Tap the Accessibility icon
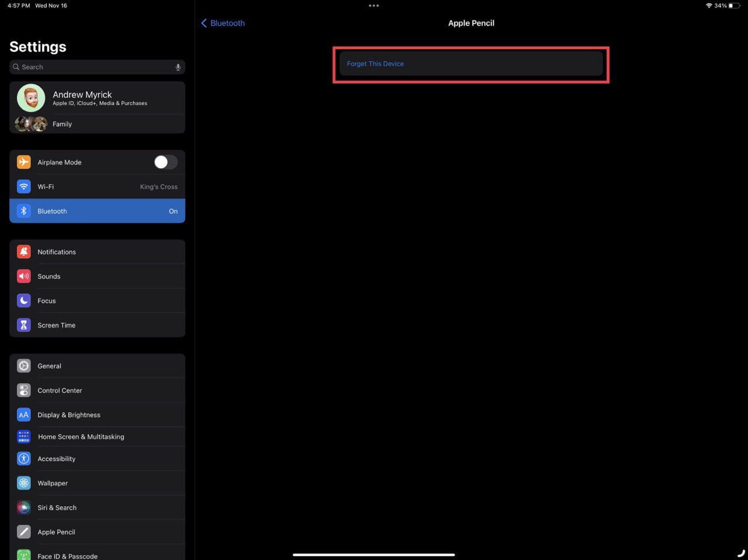 [x=23, y=459]
